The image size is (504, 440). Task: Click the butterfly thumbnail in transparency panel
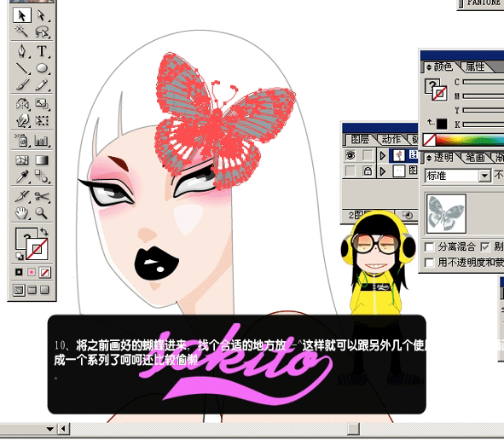tap(446, 214)
